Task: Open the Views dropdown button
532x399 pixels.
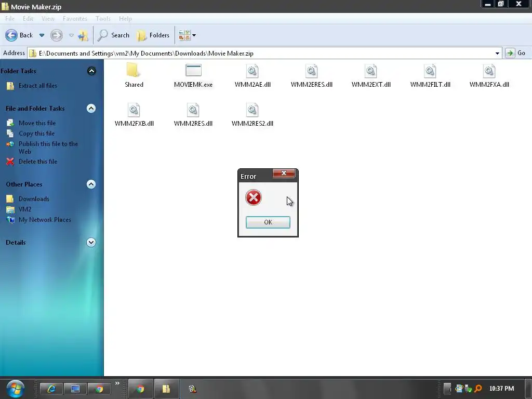Action: point(187,35)
